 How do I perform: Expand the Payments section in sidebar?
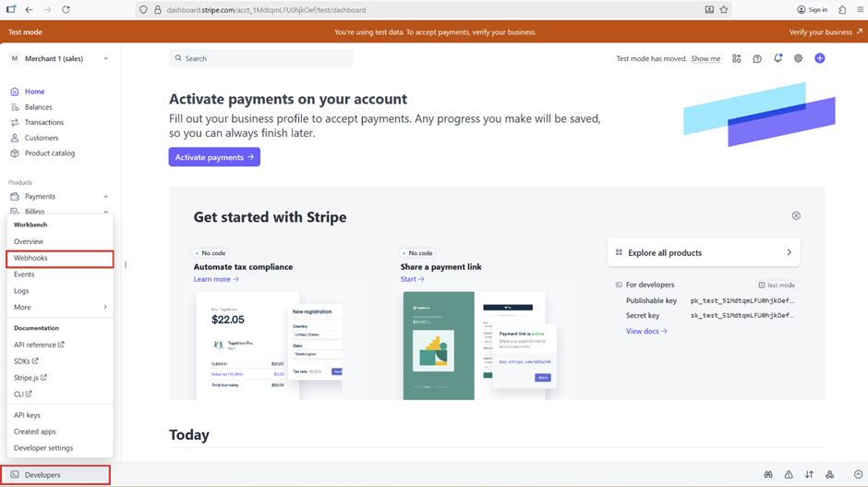[105, 197]
